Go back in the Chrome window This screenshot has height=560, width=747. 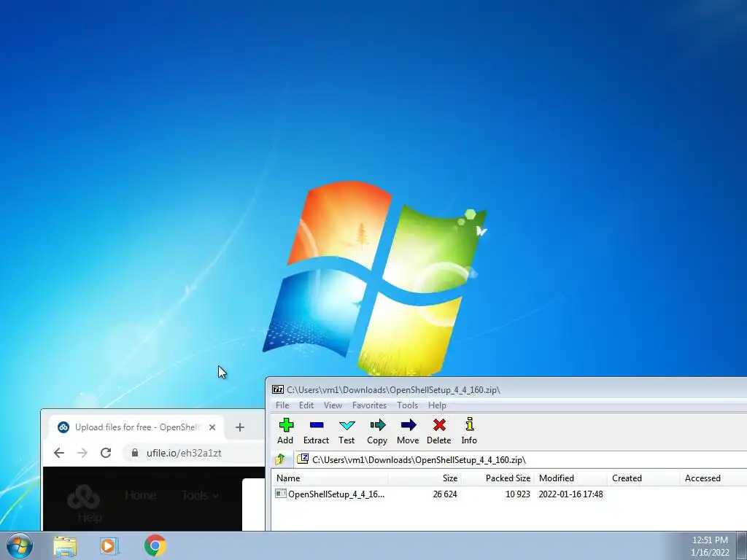[x=59, y=453]
